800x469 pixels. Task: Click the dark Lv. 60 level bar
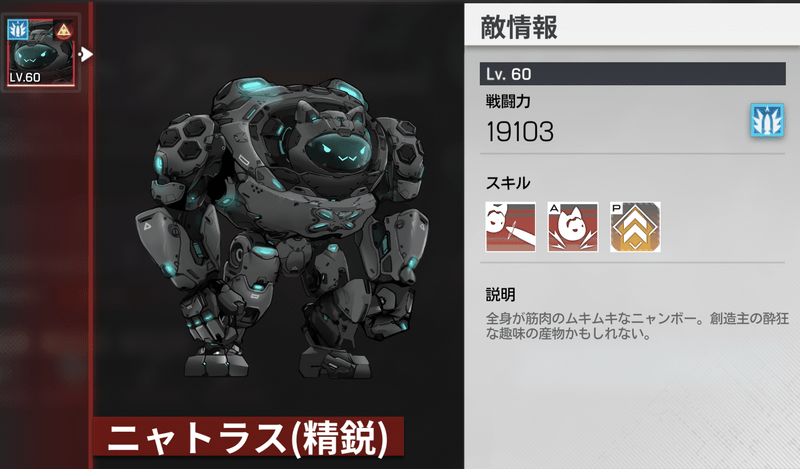pos(633,74)
